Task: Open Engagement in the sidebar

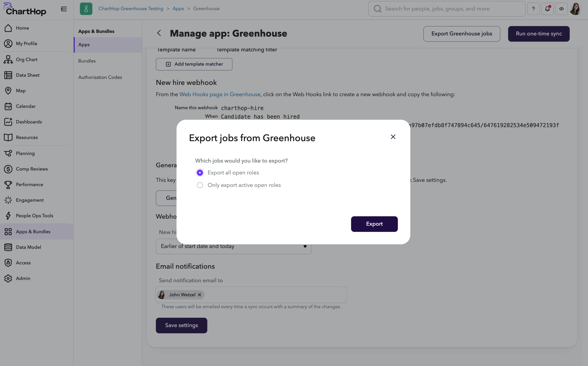Action: (x=36, y=200)
